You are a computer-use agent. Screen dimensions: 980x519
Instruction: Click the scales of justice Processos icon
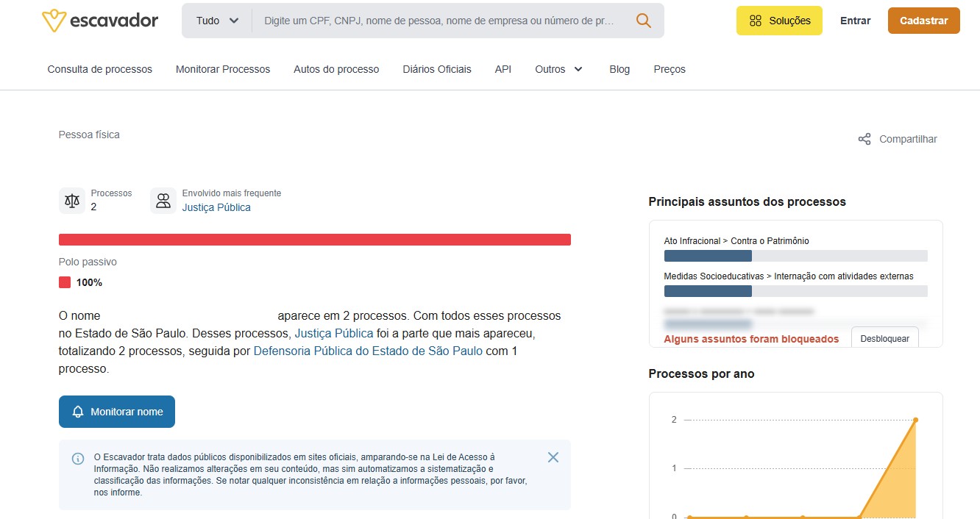(72, 201)
